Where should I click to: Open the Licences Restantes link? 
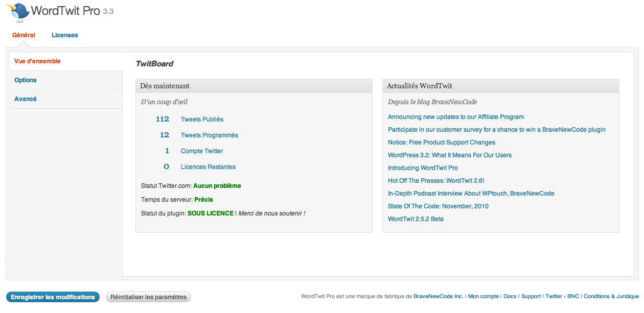208,167
